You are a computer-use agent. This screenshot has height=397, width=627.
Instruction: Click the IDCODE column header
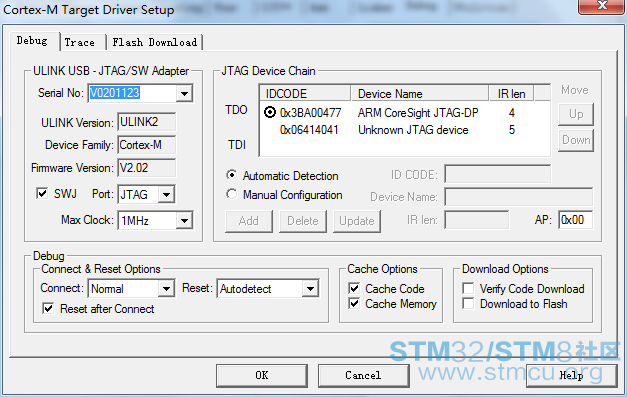306,93
